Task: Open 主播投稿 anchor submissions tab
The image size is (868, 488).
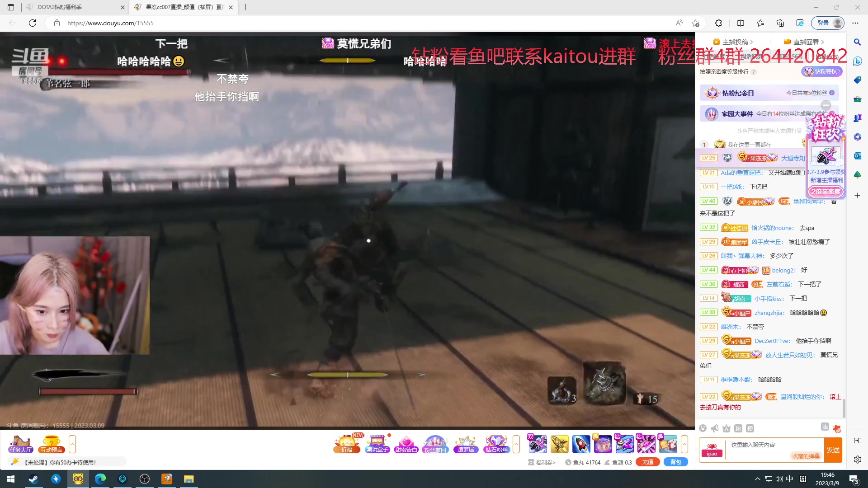Action: [x=733, y=42]
